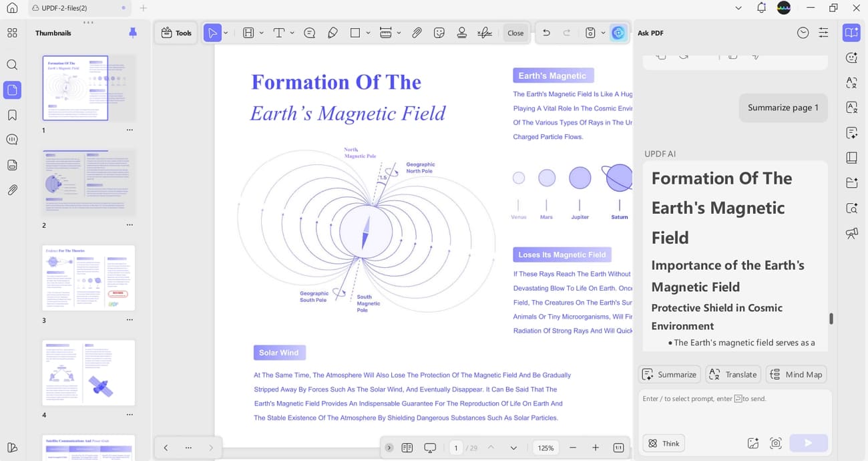Select the pencil markup tool
Screen dimensions: 868x461
[333, 32]
